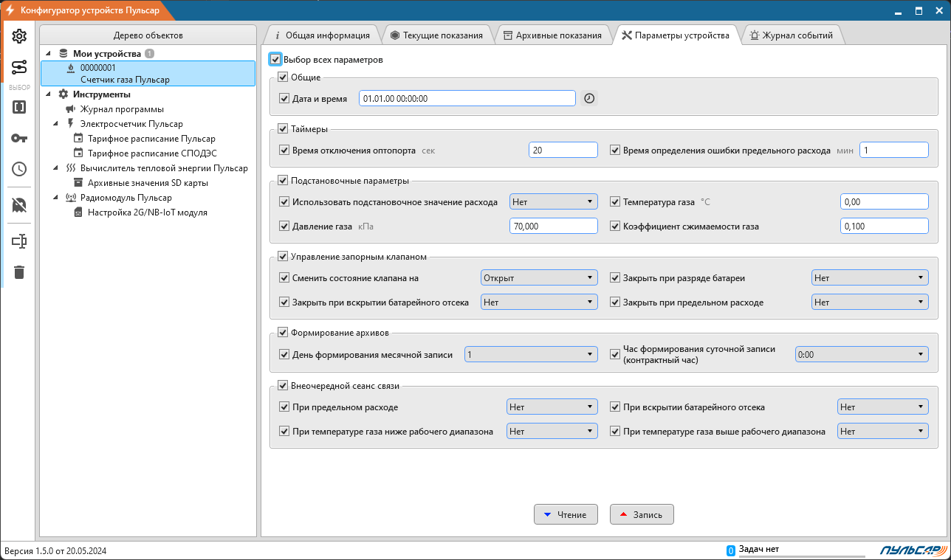Open Сменить состояние клапана на dropdown
This screenshot has width=951, height=560.
point(538,278)
